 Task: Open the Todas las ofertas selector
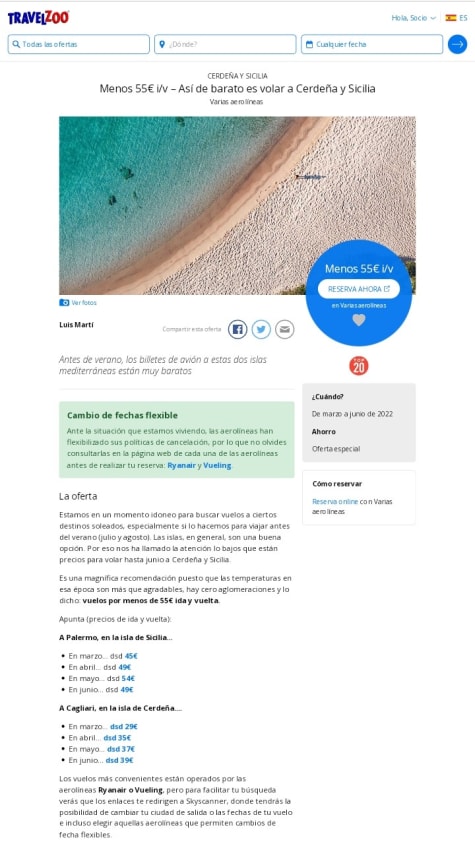(79, 44)
